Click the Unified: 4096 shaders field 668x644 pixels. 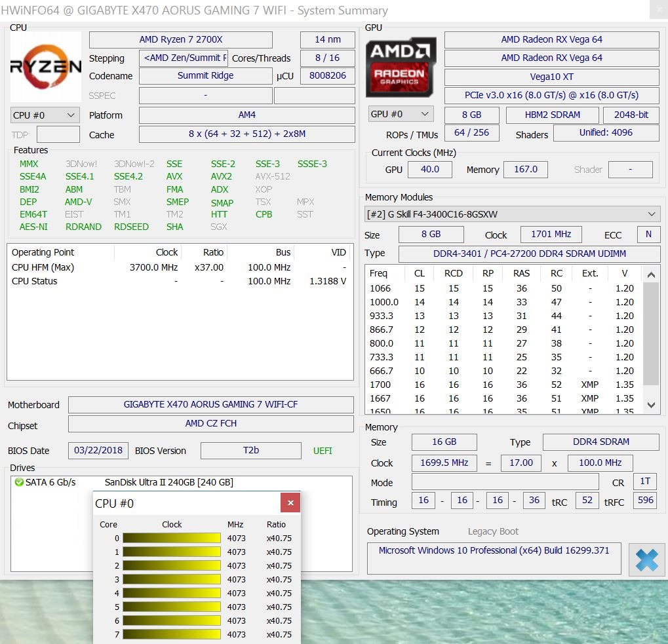[606, 133]
